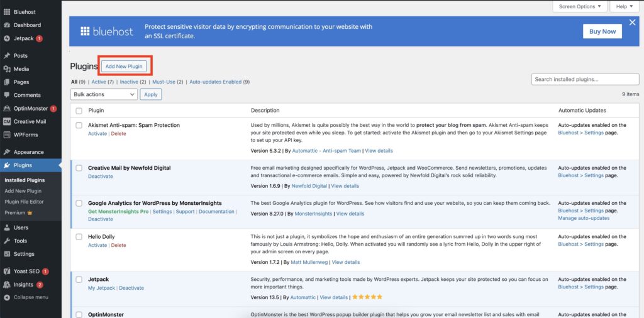Click the Yoast SEO icon
This screenshot has height=318, width=644.
pos(6,271)
